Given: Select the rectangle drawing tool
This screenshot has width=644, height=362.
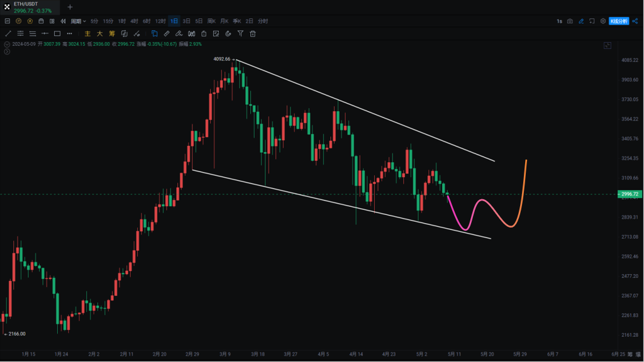Looking at the screenshot, I should (57, 34).
